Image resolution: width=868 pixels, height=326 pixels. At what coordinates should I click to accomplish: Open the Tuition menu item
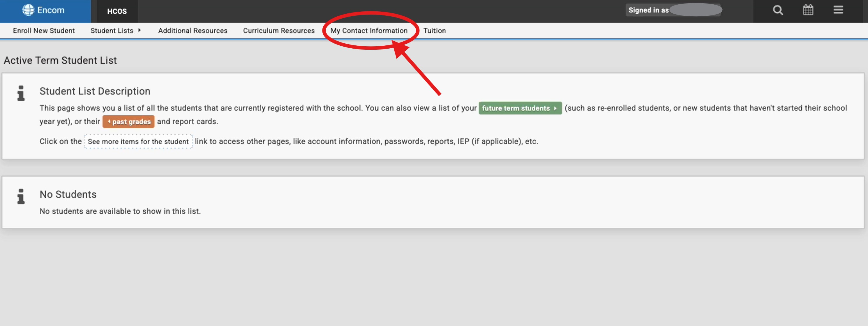(x=434, y=31)
